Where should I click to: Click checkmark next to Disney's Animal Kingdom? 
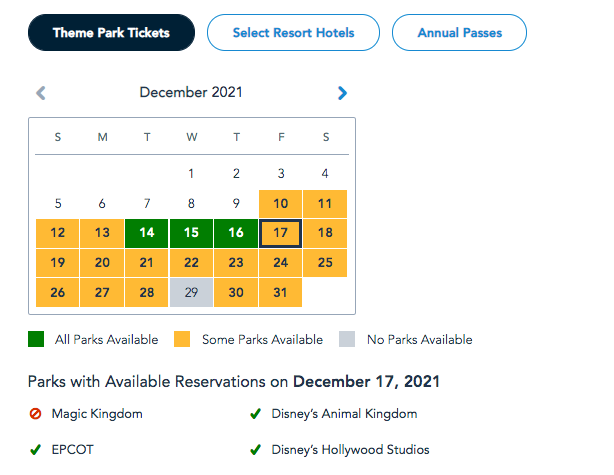click(256, 414)
